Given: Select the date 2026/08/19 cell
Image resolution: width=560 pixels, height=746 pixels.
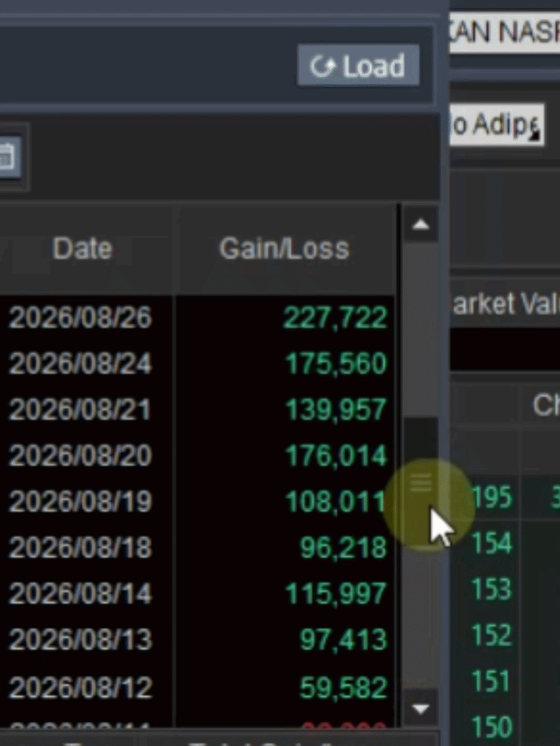Looking at the screenshot, I should [x=80, y=502].
